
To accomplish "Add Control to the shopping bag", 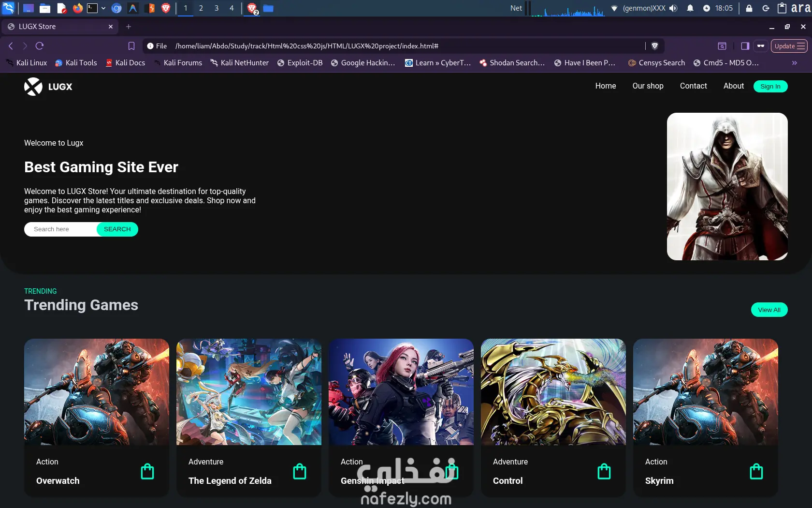I will pos(604,471).
